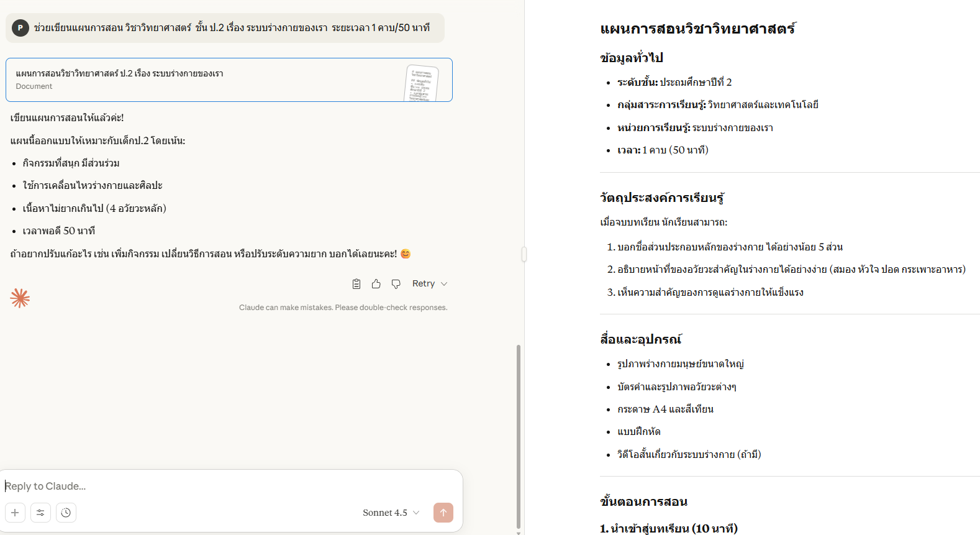Click the user prompt message bubble text
The width and height of the screenshot is (980, 535).
[231, 28]
